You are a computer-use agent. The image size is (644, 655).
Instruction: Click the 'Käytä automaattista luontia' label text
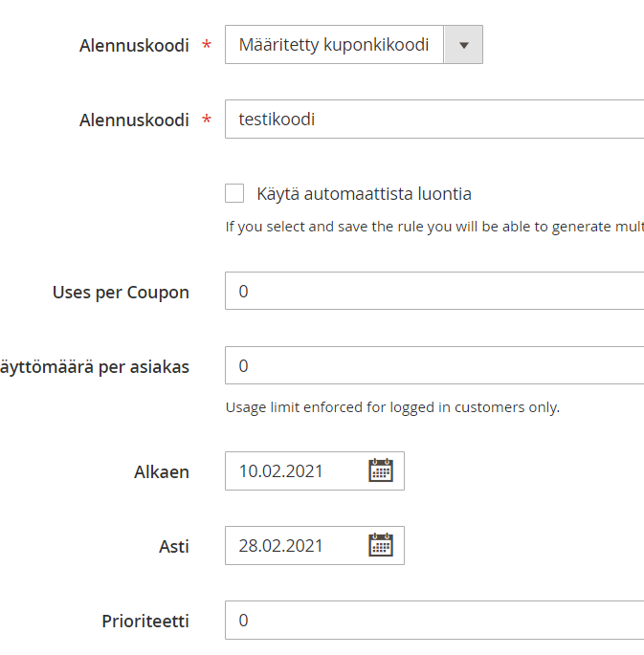tap(364, 194)
